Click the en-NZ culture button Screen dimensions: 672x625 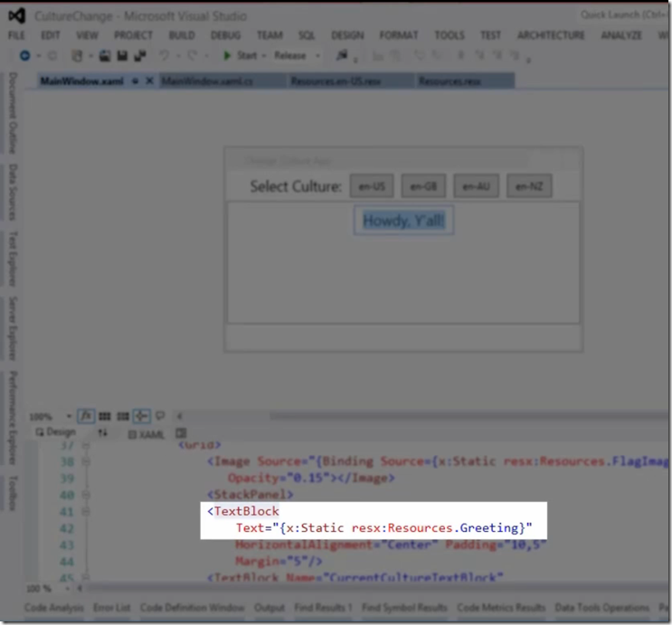[x=529, y=186]
